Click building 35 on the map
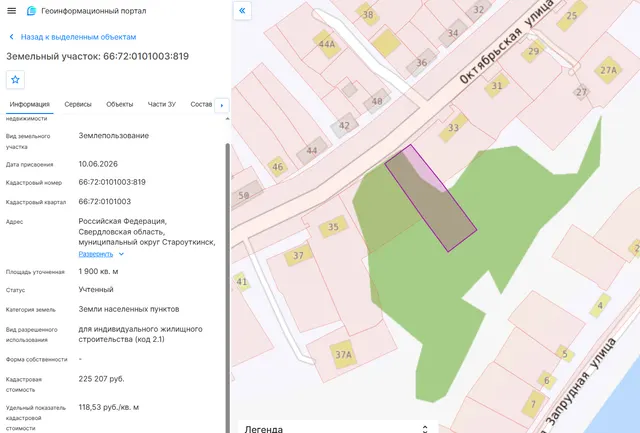 333,226
